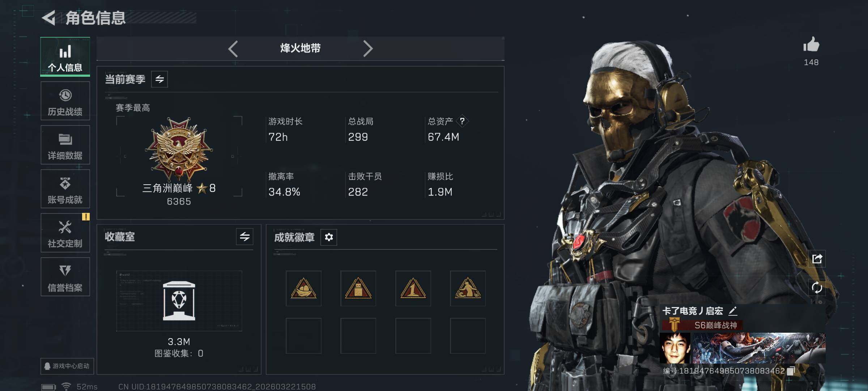
Task: Switch to the previous mode with the left chevron
Action: tap(233, 49)
